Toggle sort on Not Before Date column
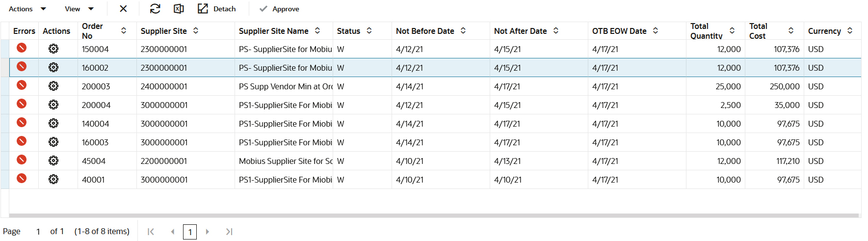 463,30
